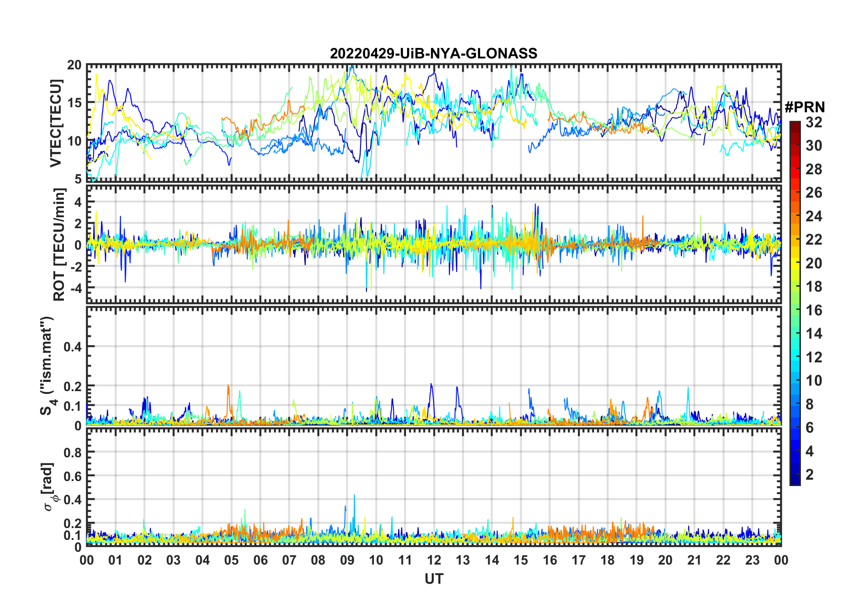Select the UT x-axis label
This screenshot has width=868, height=607.
click(434, 579)
